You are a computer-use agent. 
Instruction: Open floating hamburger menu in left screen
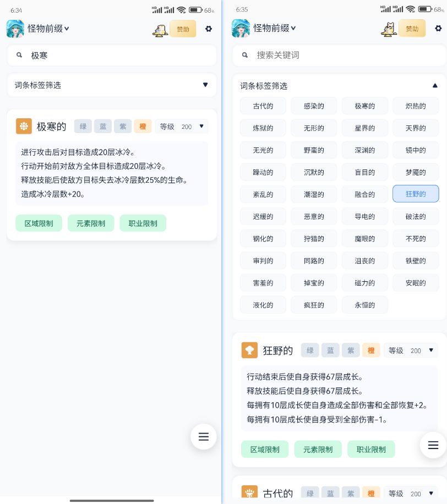[x=204, y=436]
